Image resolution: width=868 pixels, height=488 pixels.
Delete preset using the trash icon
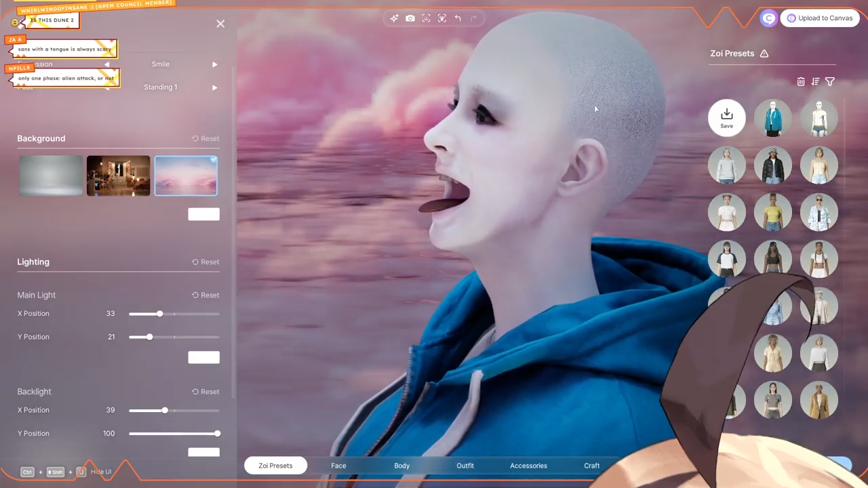801,81
